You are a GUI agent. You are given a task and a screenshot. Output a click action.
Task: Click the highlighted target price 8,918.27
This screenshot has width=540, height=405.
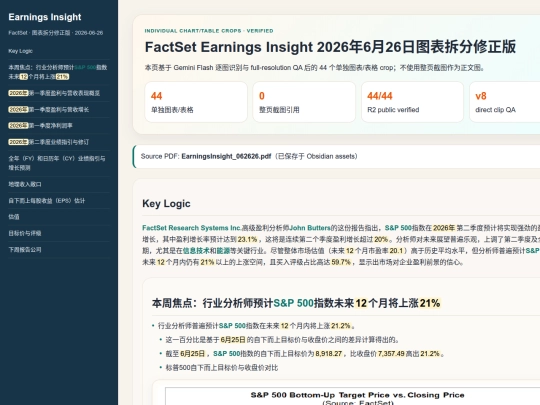(x=329, y=354)
